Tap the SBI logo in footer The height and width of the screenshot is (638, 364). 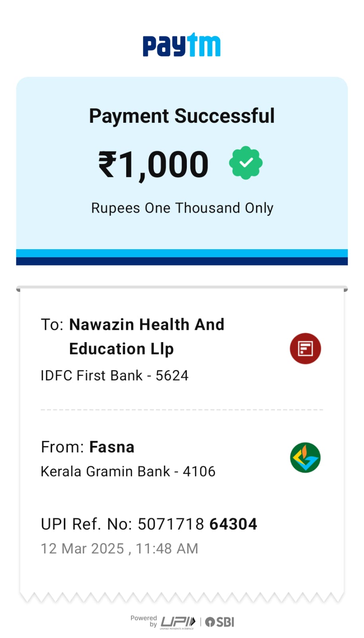tap(220, 622)
